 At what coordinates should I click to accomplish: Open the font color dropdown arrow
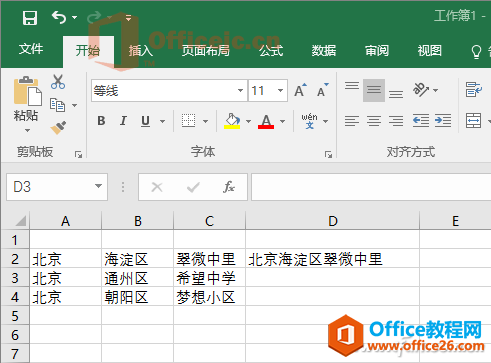(x=282, y=121)
